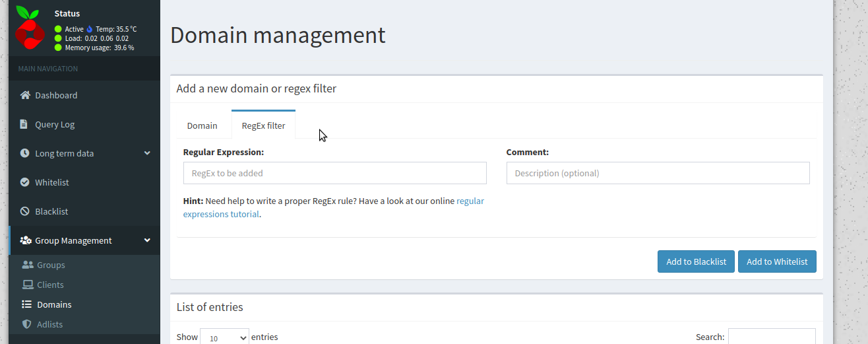Click the Pi-hole raspberry logo
Screen dimensions: 868x344
click(29, 28)
